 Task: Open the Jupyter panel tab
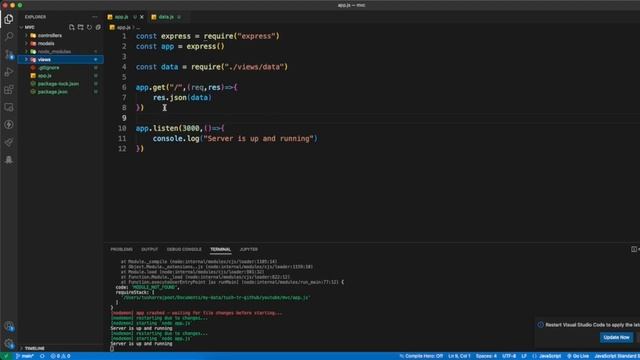pyautogui.click(x=249, y=249)
